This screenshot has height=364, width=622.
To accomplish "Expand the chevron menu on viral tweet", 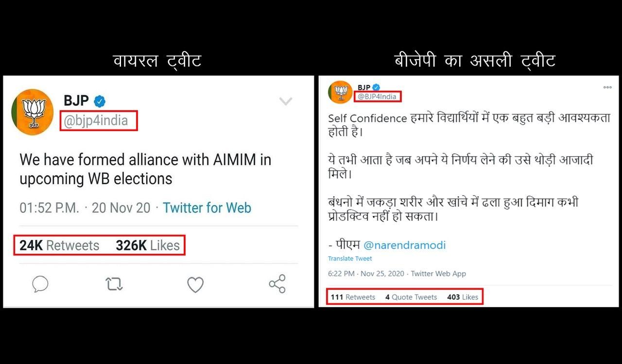I will [x=286, y=101].
